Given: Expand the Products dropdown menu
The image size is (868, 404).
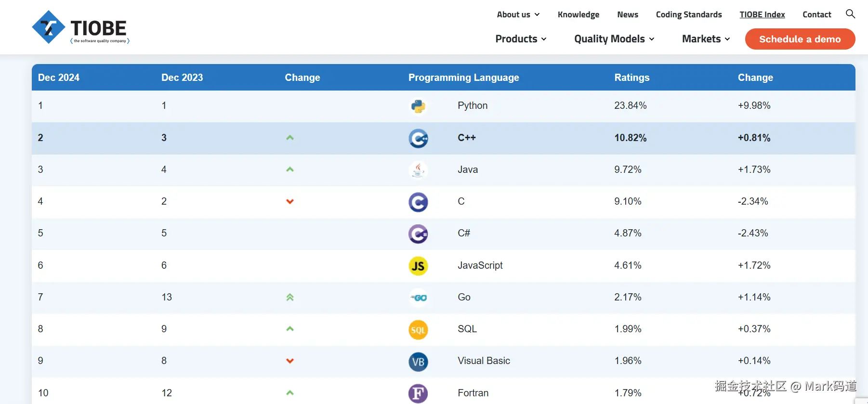Looking at the screenshot, I should pyautogui.click(x=521, y=39).
